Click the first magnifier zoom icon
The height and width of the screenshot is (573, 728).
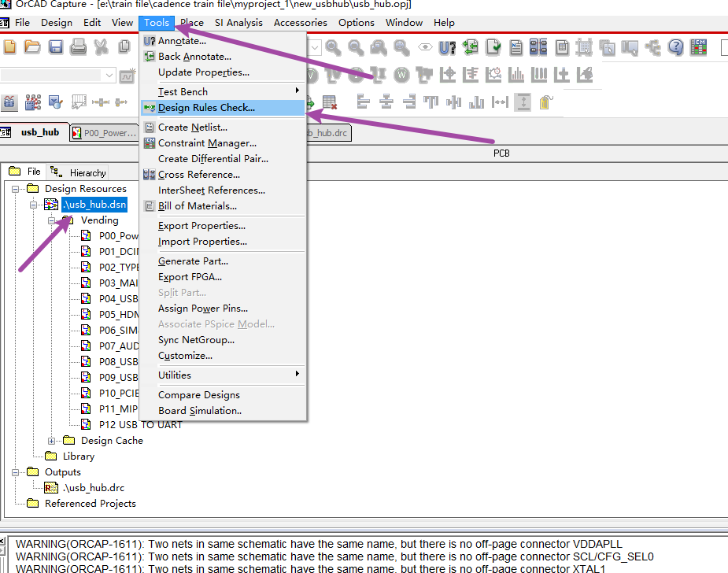(x=333, y=47)
